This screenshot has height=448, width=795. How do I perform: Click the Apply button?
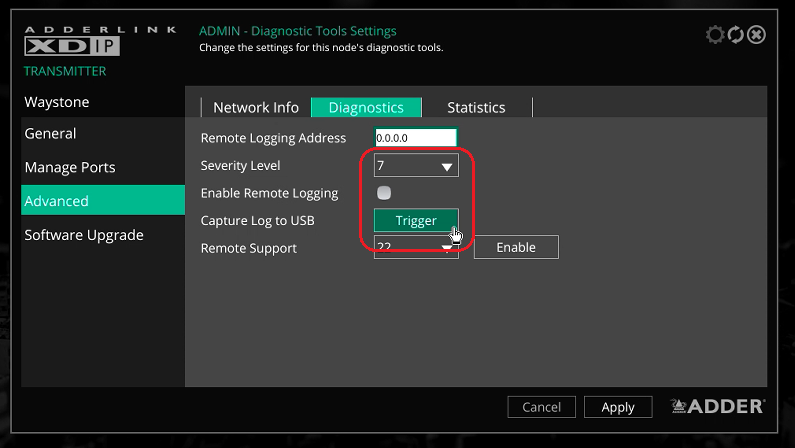pos(618,407)
